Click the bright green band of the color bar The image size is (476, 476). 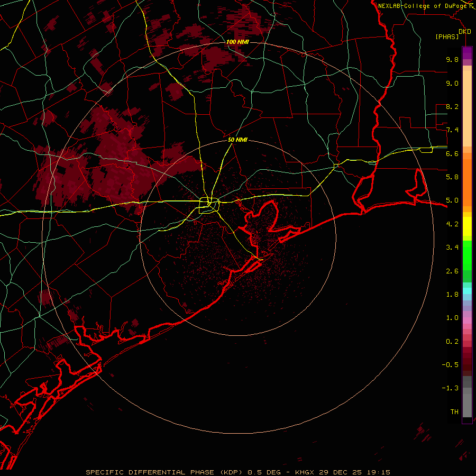[467, 255]
